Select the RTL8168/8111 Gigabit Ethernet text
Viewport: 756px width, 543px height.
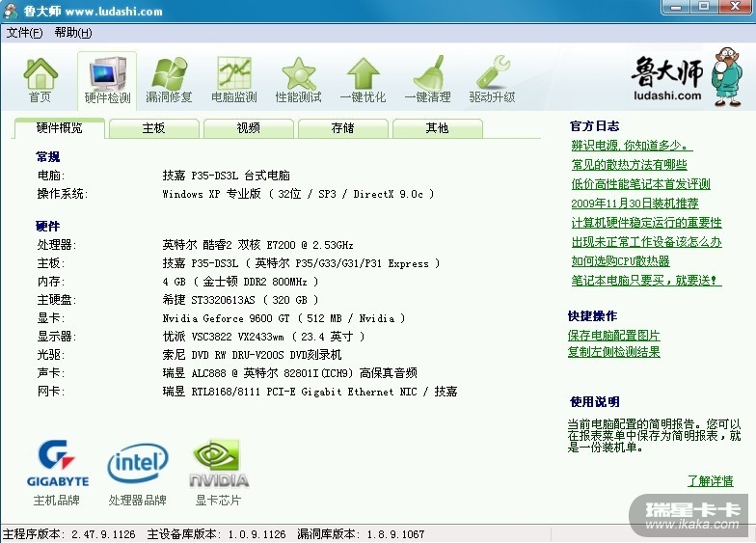pyautogui.click(x=310, y=392)
